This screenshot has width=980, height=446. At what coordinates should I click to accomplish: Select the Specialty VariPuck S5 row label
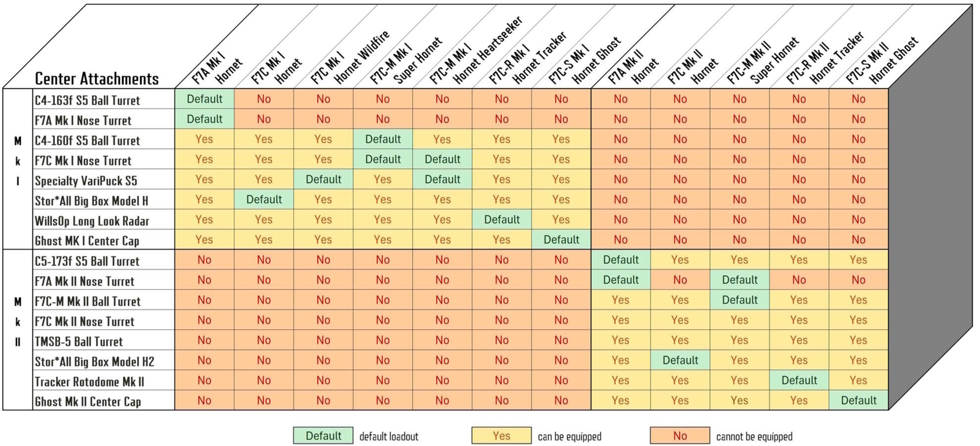click(86, 181)
